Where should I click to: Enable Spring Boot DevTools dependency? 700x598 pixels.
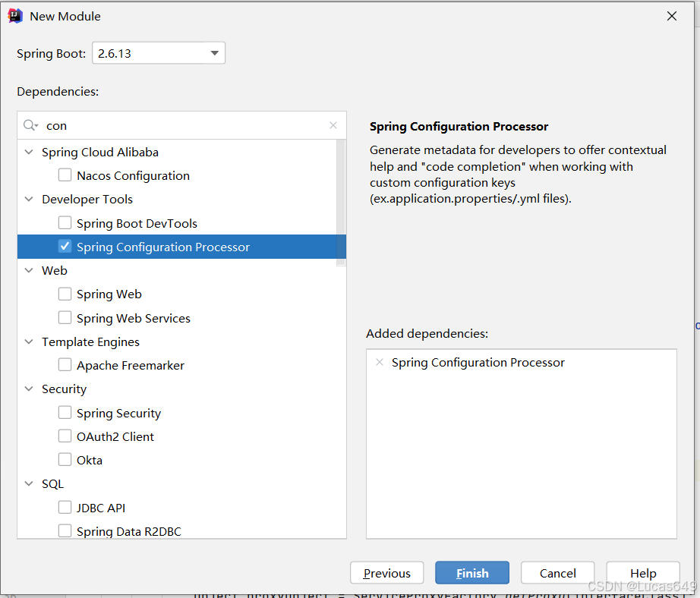pyautogui.click(x=65, y=222)
